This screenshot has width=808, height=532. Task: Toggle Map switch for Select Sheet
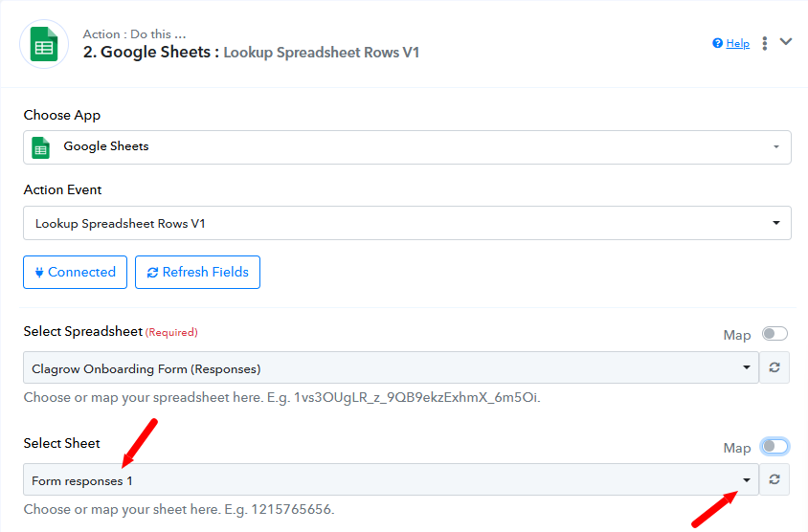(x=774, y=446)
